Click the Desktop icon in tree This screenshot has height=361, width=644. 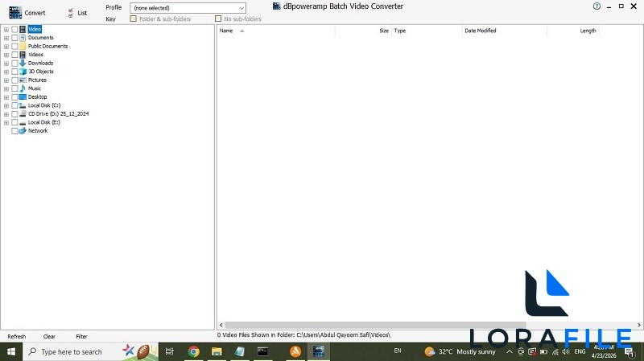(x=23, y=96)
